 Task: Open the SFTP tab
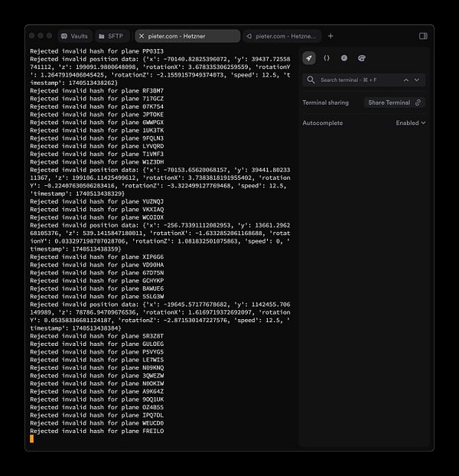(112, 36)
